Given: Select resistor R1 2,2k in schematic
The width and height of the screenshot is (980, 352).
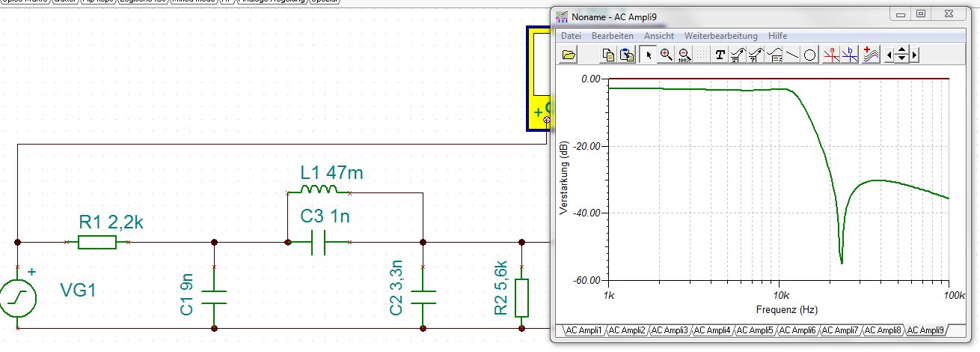Looking at the screenshot, I should pos(97,242).
